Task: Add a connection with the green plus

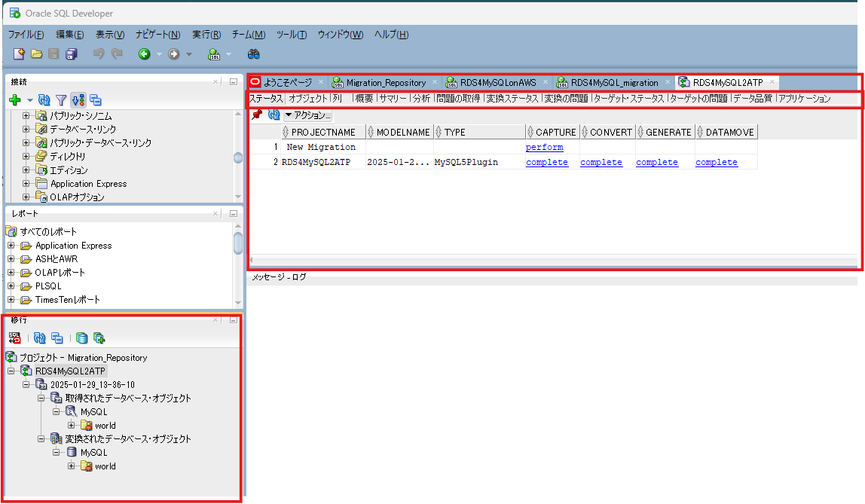Action: tap(15, 99)
